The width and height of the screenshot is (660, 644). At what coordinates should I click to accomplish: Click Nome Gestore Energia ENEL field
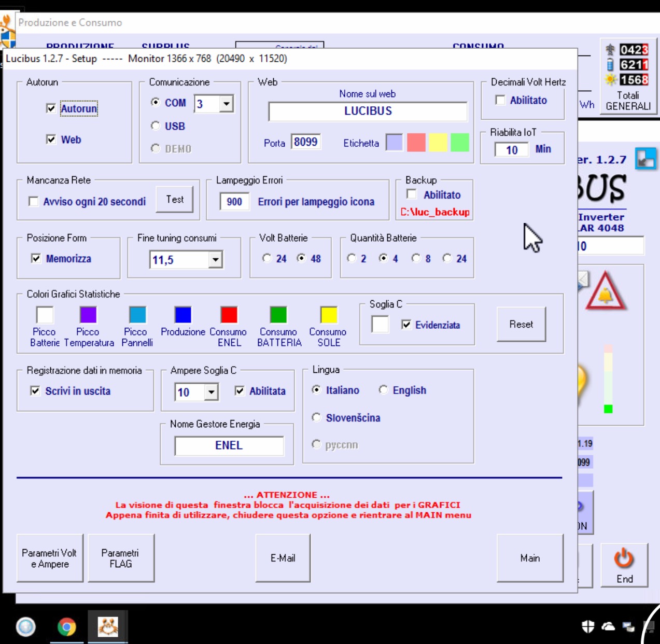point(229,445)
